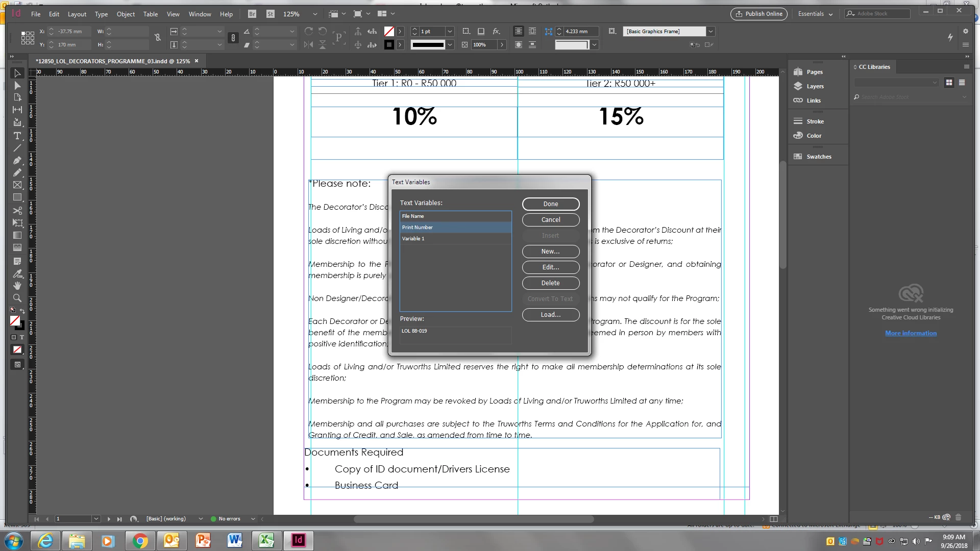Click the New... button
Viewport: 980px width, 551px height.
pyautogui.click(x=550, y=252)
